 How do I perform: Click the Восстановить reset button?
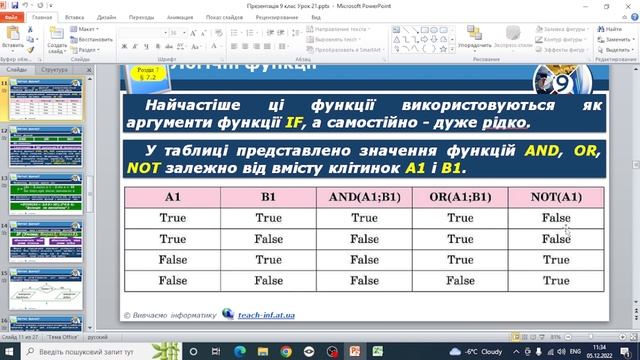click(x=91, y=40)
